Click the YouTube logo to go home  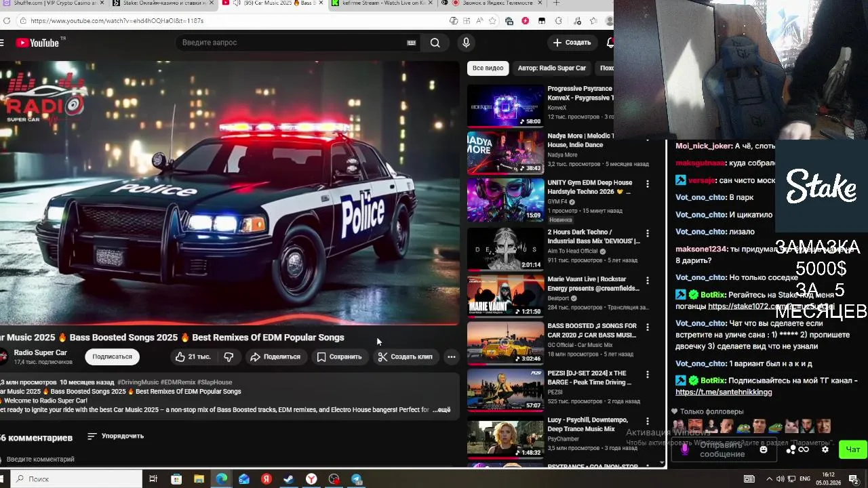[x=37, y=43]
